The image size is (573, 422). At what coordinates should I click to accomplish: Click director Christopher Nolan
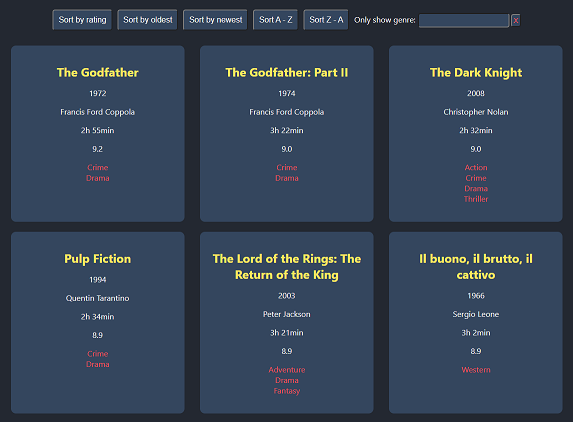click(476, 112)
